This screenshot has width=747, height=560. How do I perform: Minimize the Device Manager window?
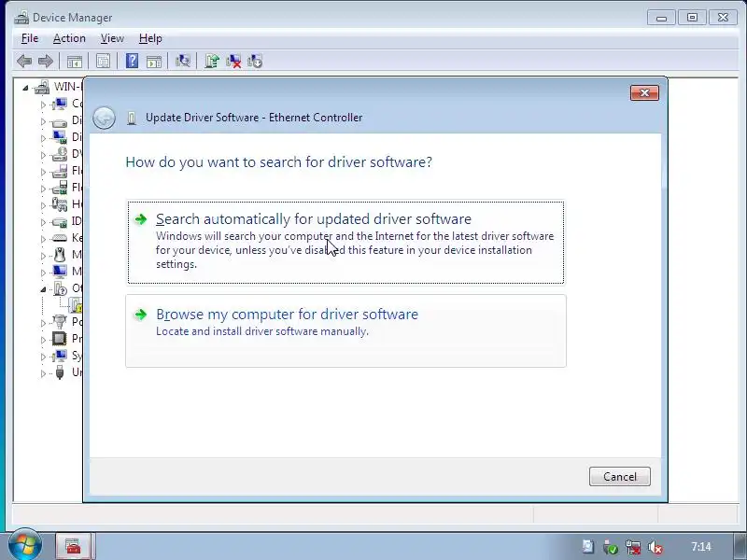pyautogui.click(x=661, y=18)
